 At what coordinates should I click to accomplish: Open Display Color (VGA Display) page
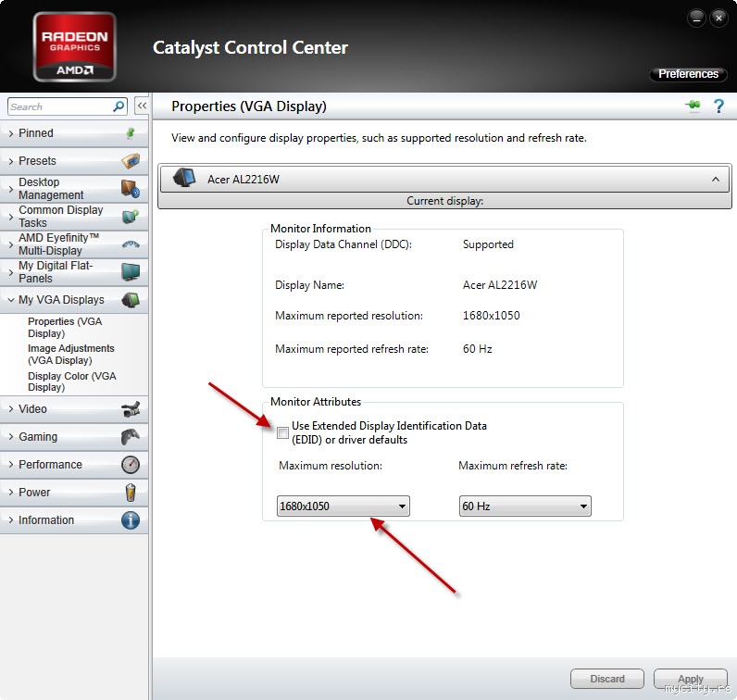pyautogui.click(x=72, y=381)
